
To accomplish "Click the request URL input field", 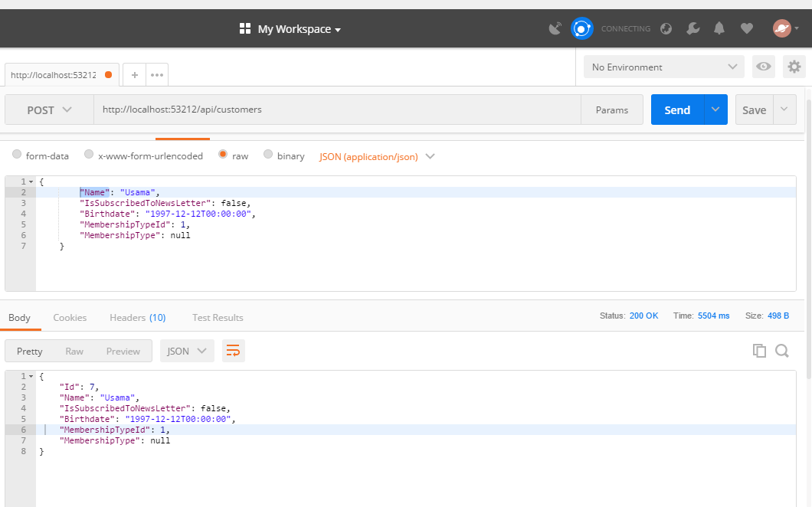I will click(x=337, y=110).
